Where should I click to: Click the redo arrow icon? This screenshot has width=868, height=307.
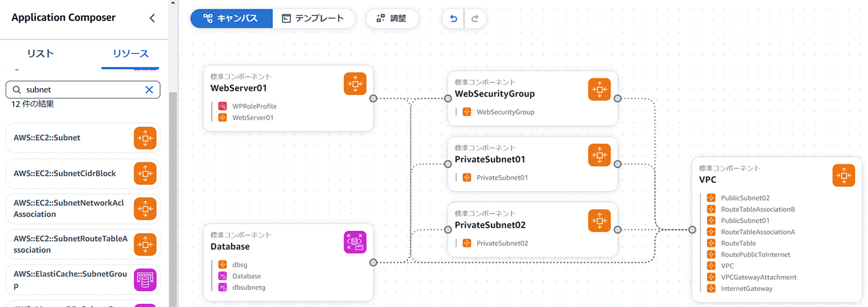pos(475,19)
